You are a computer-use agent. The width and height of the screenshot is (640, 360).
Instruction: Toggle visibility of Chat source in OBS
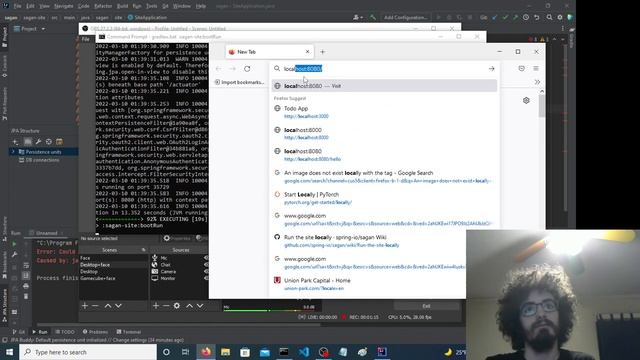pos(206,264)
